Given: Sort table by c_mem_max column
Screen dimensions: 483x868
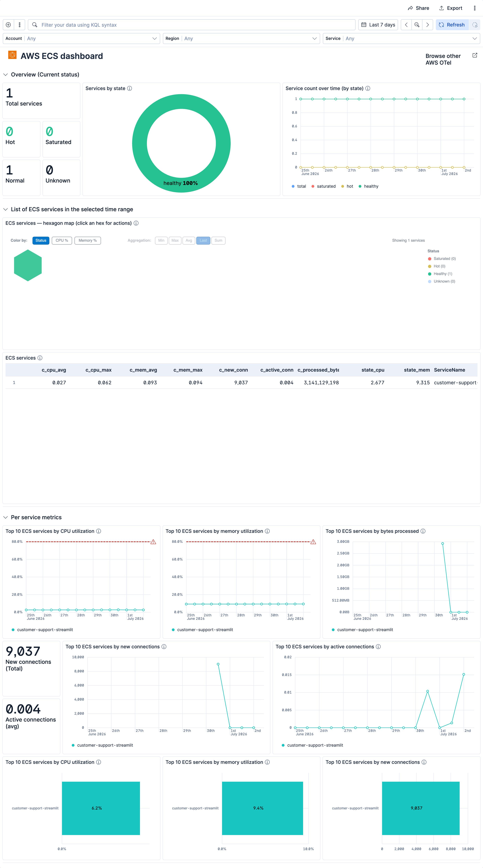Looking at the screenshot, I should [188, 370].
